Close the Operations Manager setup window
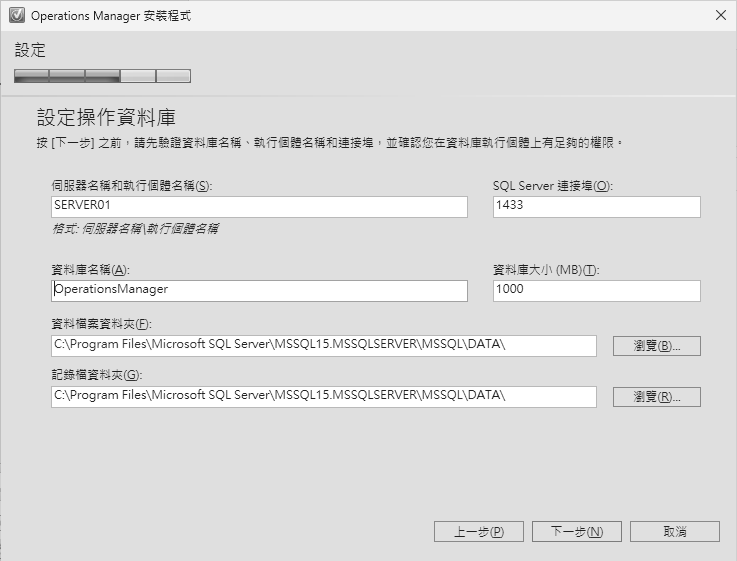This screenshot has height=561, width=737. click(721, 15)
